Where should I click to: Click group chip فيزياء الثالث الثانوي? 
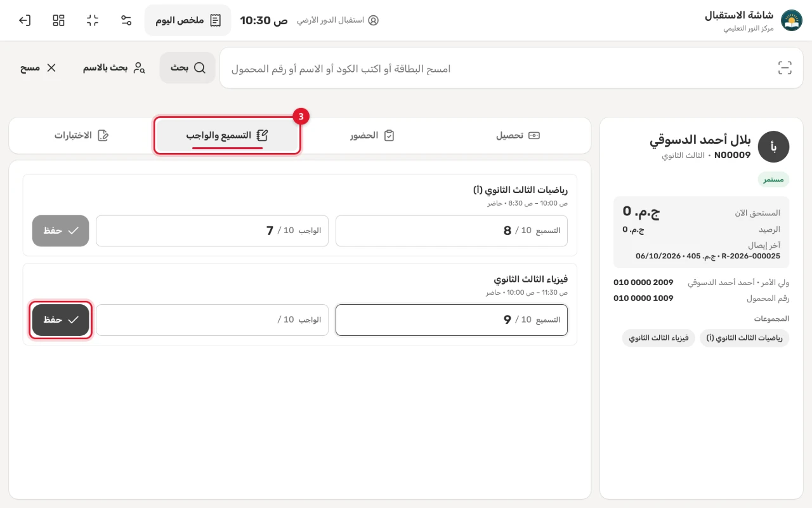coord(658,338)
